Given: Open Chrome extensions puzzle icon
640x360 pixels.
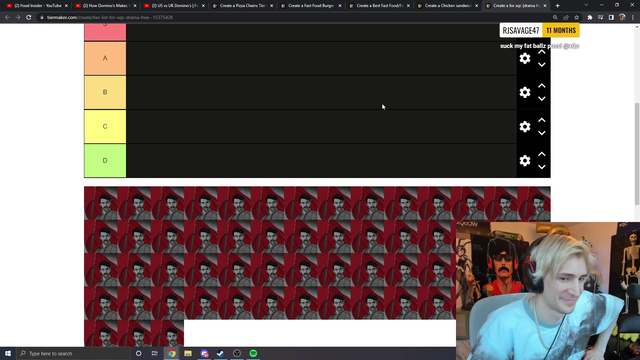Looking at the screenshot, I should pos(590,18).
